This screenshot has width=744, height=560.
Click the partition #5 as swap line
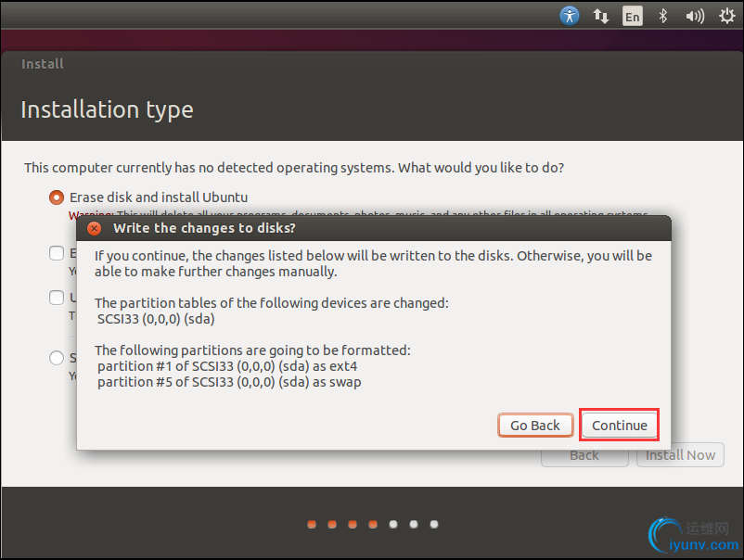point(229,382)
